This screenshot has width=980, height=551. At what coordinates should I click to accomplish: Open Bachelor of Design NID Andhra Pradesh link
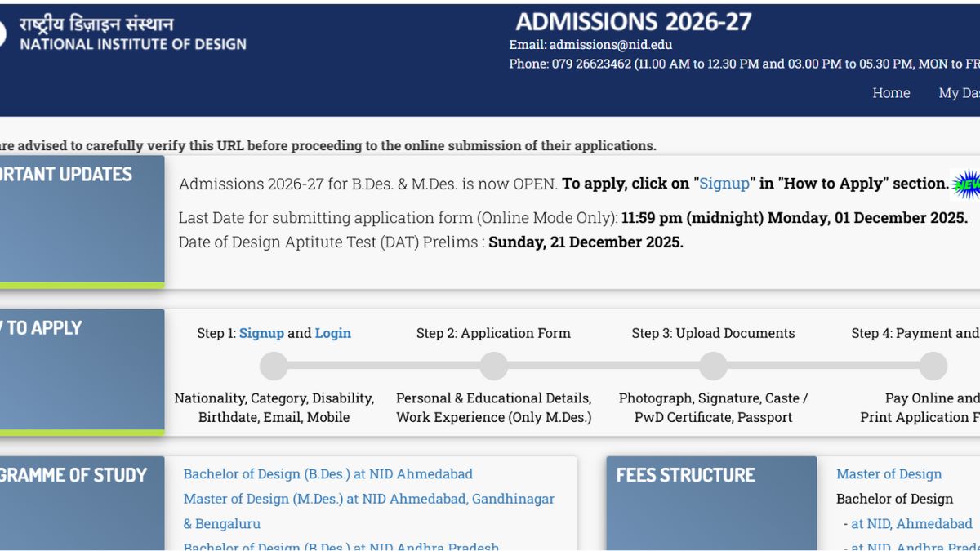[341, 545]
